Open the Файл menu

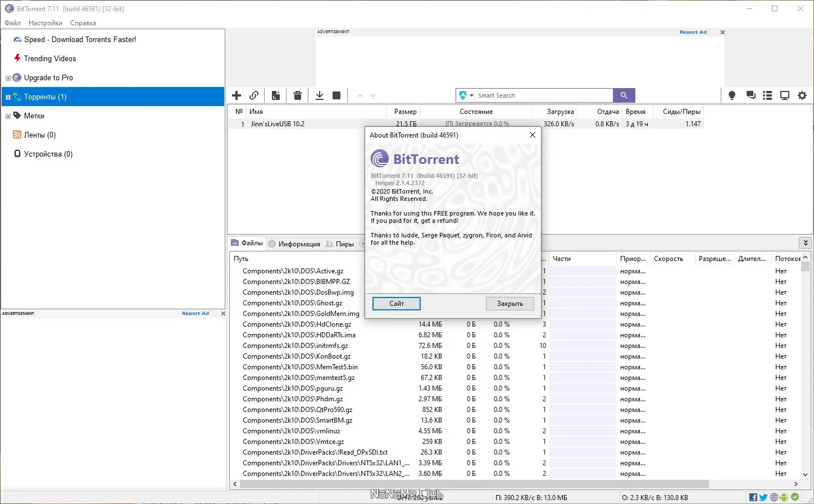point(13,23)
